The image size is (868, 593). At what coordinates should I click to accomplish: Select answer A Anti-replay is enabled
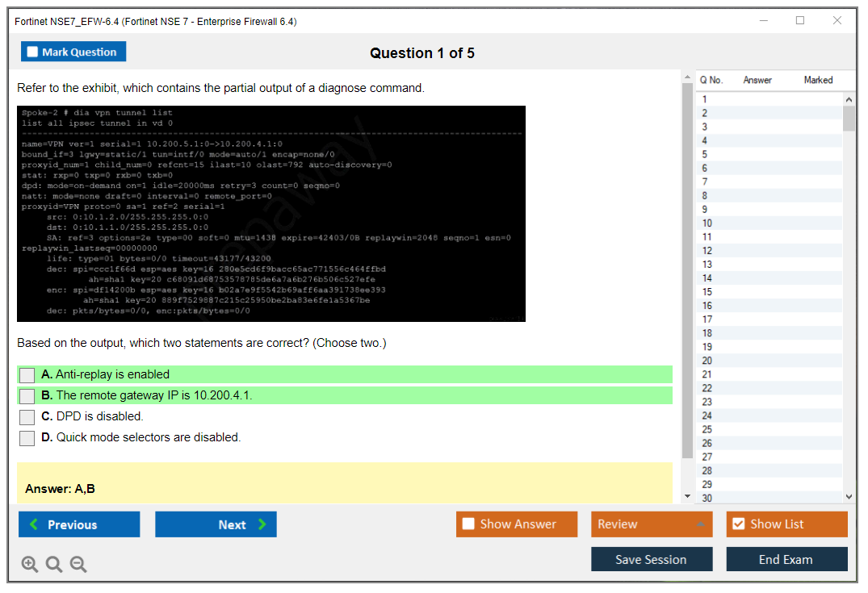click(x=27, y=375)
